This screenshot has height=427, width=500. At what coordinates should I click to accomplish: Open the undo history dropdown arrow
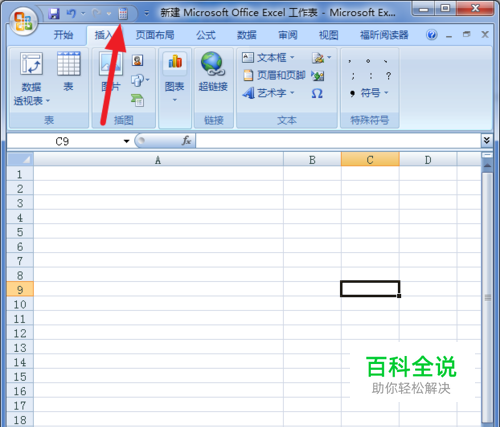click(x=83, y=14)
